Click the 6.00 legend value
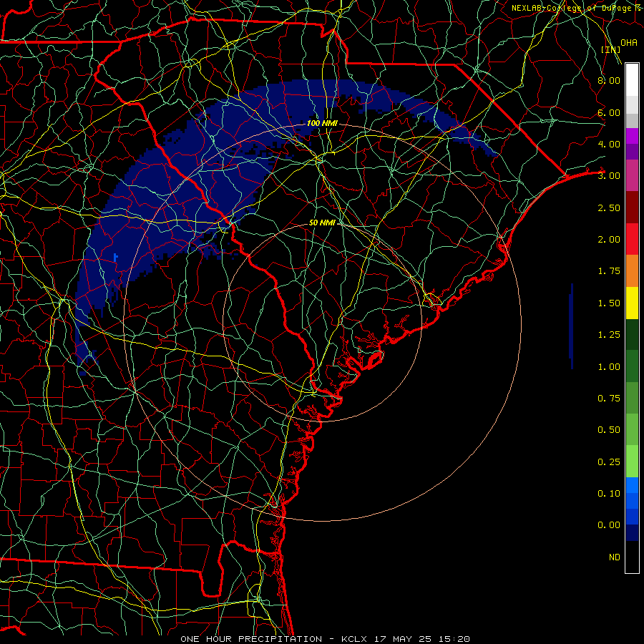Viewport: 644px width, 644px height. pos(609,112)
